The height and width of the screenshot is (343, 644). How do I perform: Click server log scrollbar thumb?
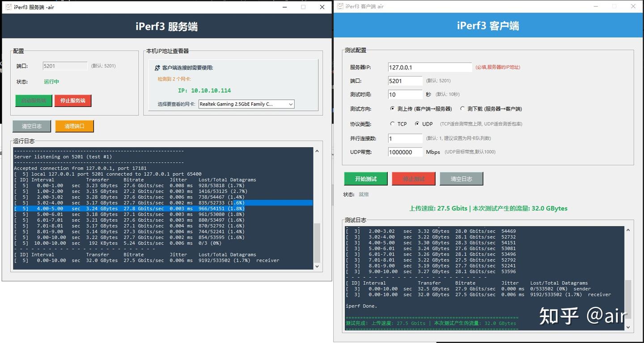tap(317, 243)
